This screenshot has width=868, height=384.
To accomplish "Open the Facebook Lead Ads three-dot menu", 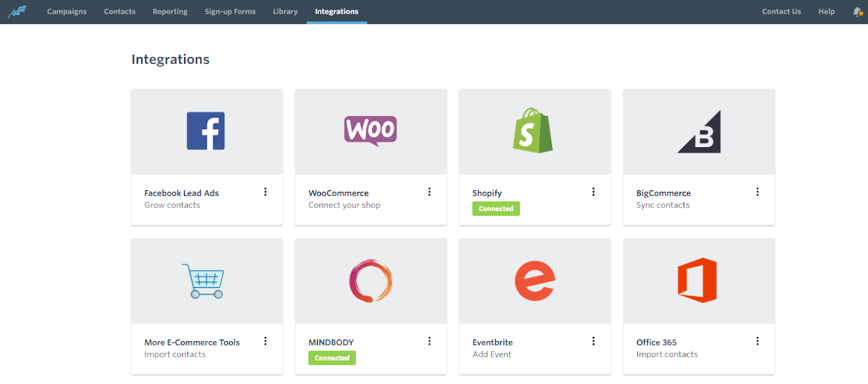I will [265, 192].
